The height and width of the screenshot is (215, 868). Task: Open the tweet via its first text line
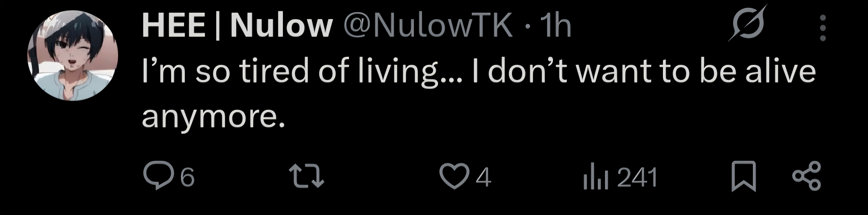coord(479,71)
